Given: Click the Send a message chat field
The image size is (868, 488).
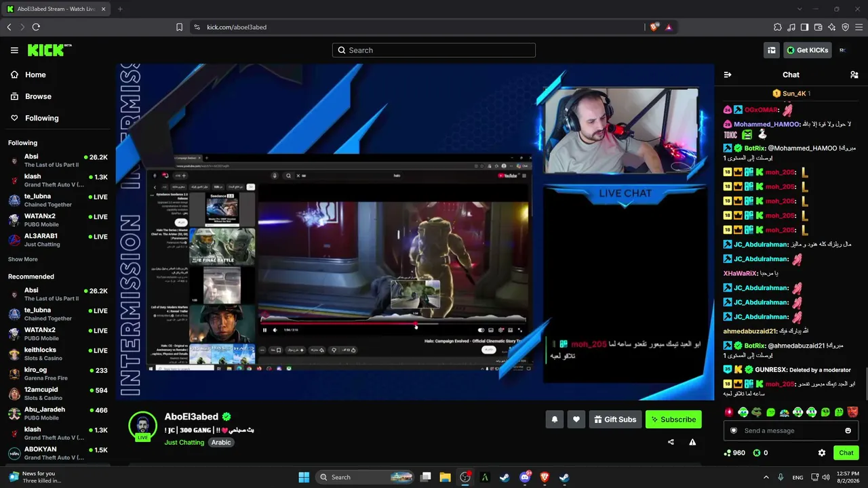Looking at the screenshot, I should tap(791, 430).
